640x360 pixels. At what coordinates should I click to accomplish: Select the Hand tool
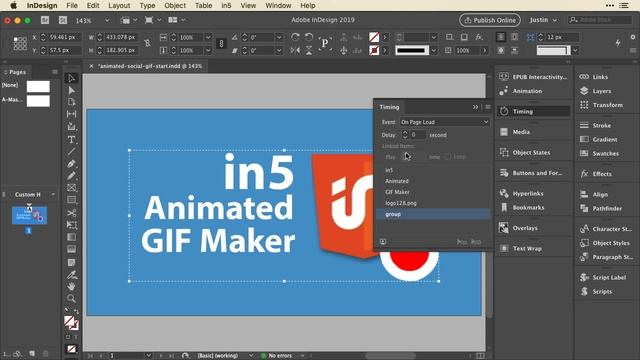[x=71, y=286]
